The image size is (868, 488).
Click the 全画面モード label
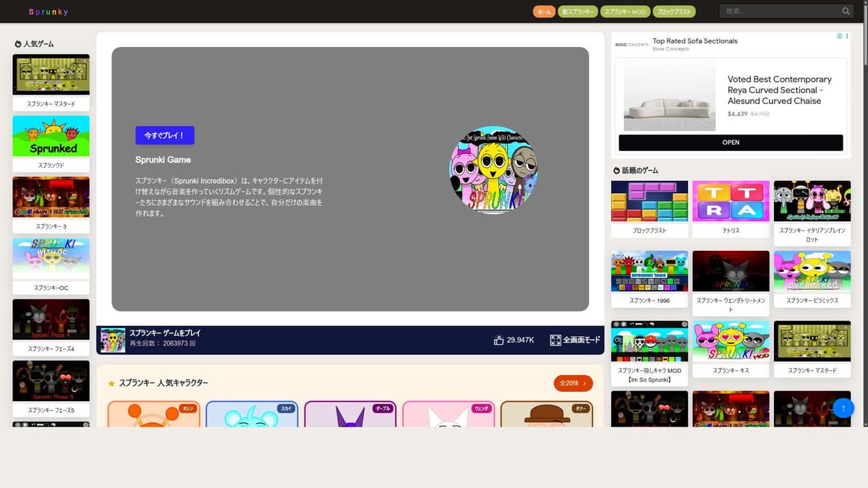(x=582, y=340)
